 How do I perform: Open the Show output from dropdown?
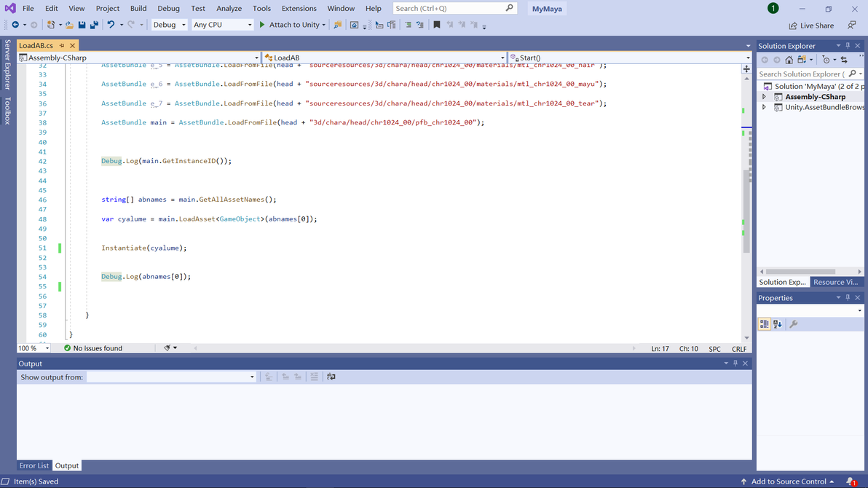click(171, 377)
